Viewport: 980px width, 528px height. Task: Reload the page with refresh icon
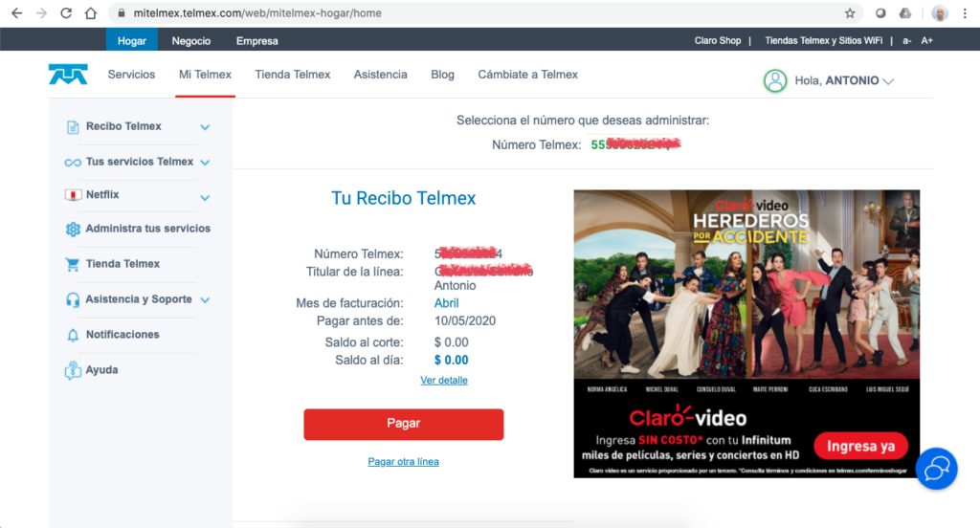point(66,13)
